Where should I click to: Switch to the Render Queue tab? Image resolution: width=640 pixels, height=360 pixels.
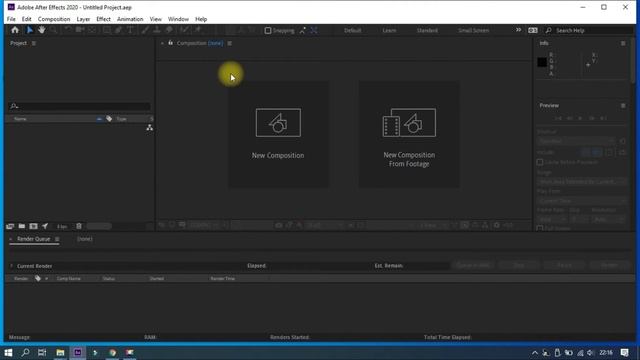point(33,239)
